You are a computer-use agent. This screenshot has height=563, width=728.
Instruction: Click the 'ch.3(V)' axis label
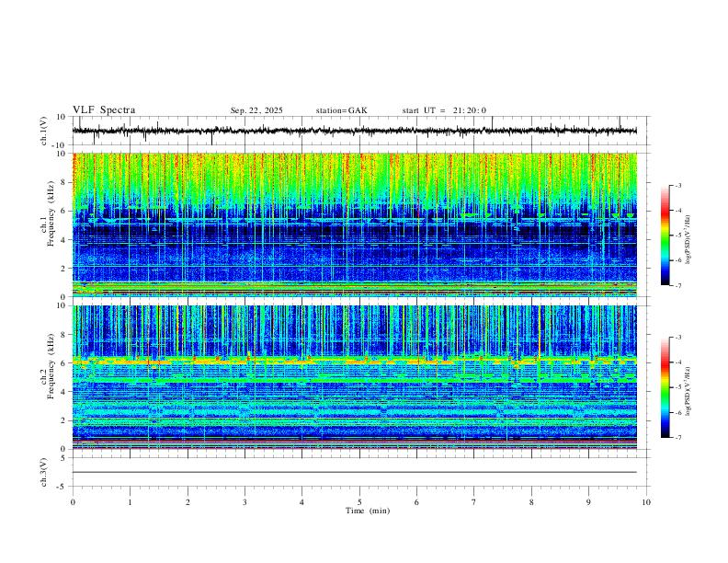tap(44, 473)
